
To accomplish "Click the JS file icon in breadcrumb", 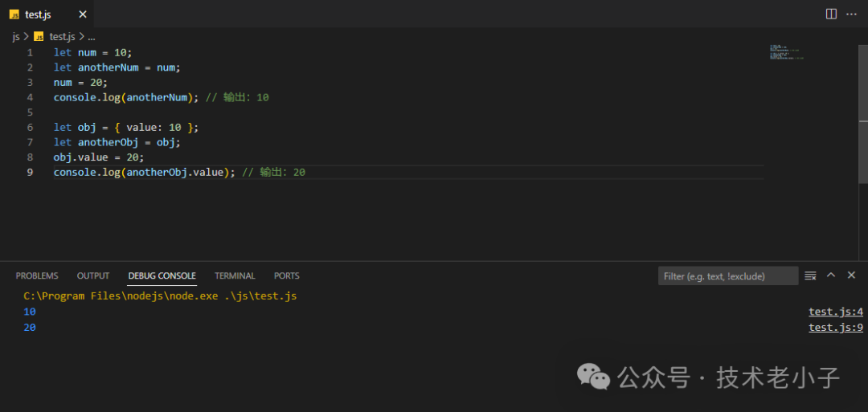I will (x=39, y=37).
